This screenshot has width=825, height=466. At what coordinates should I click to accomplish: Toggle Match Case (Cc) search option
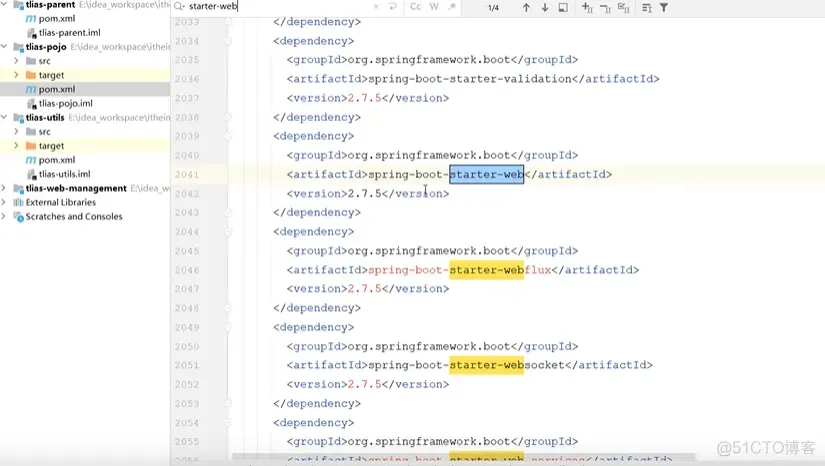[x=416, y=7]
